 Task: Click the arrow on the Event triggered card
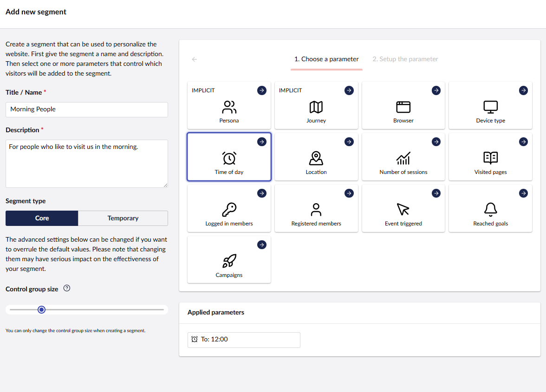(x=436, y=193)
